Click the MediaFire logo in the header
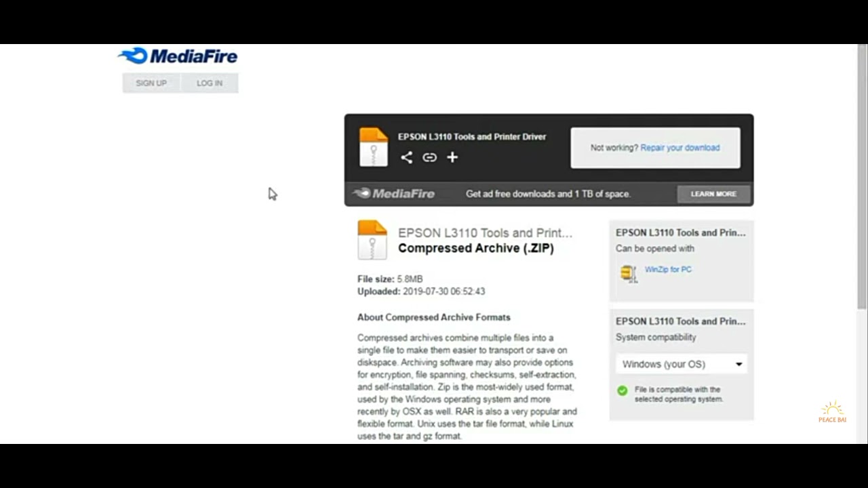The image size is (868, 488). coord(178,56)
